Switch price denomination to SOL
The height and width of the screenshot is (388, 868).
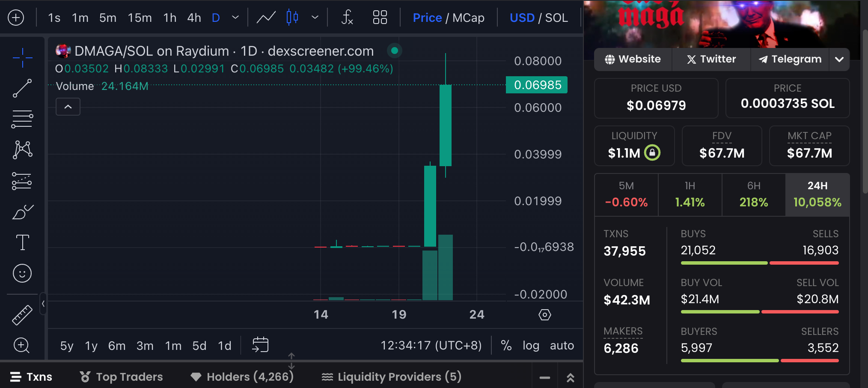coord(556,18)
